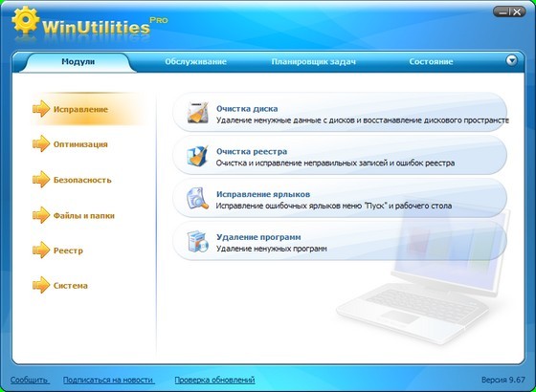Switch to the Модули tab
536x392 pixels.
(x=78, y=62)
